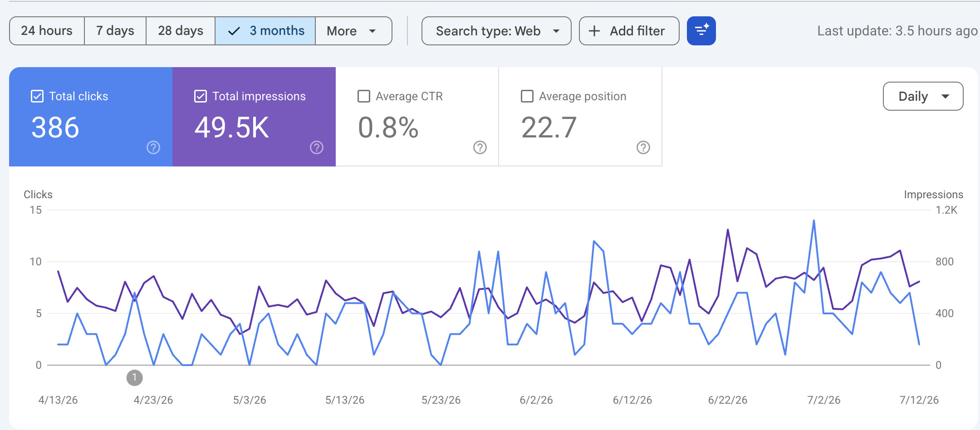Click the 386 total clicks value
The image size is (980, 430).
coord(55,127)
